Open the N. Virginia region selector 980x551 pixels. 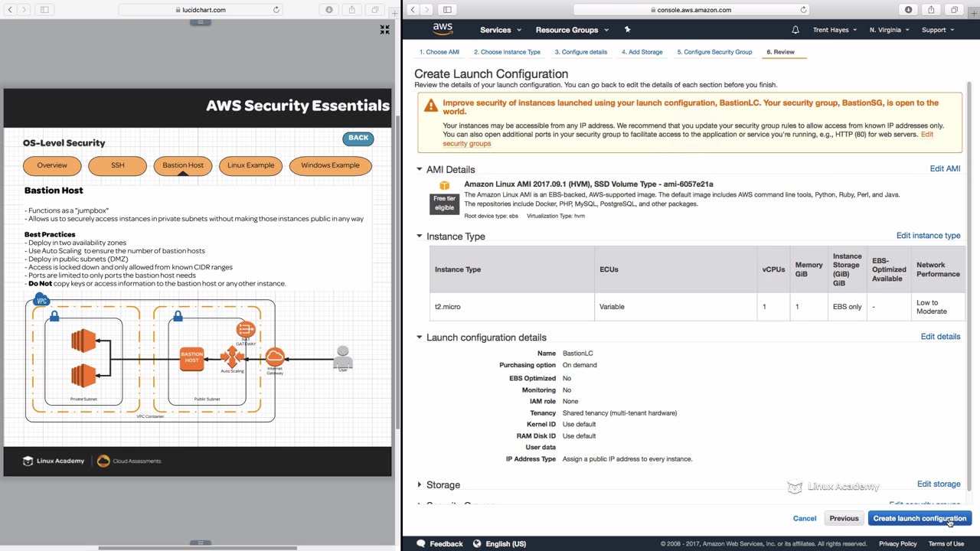click(889, 30)
